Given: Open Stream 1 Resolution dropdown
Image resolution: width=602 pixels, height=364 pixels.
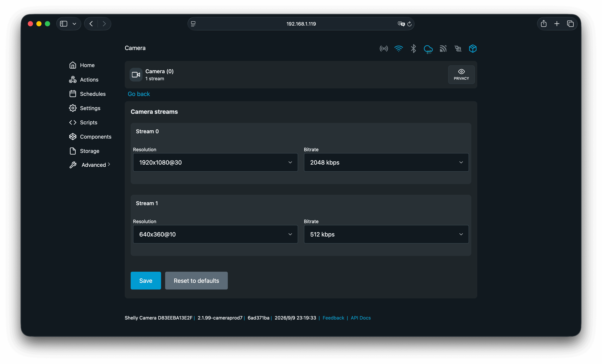Looking at the screenshot, I should 215,234.
